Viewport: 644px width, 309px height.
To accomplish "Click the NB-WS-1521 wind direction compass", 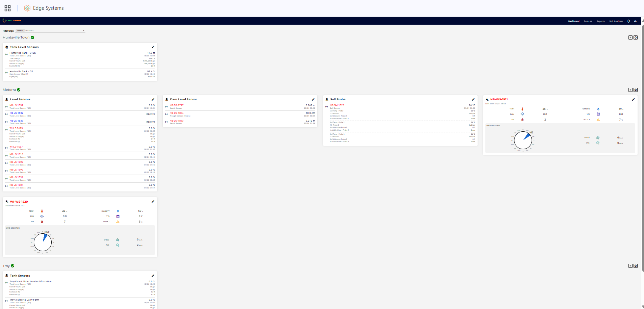I will point(523,140).
